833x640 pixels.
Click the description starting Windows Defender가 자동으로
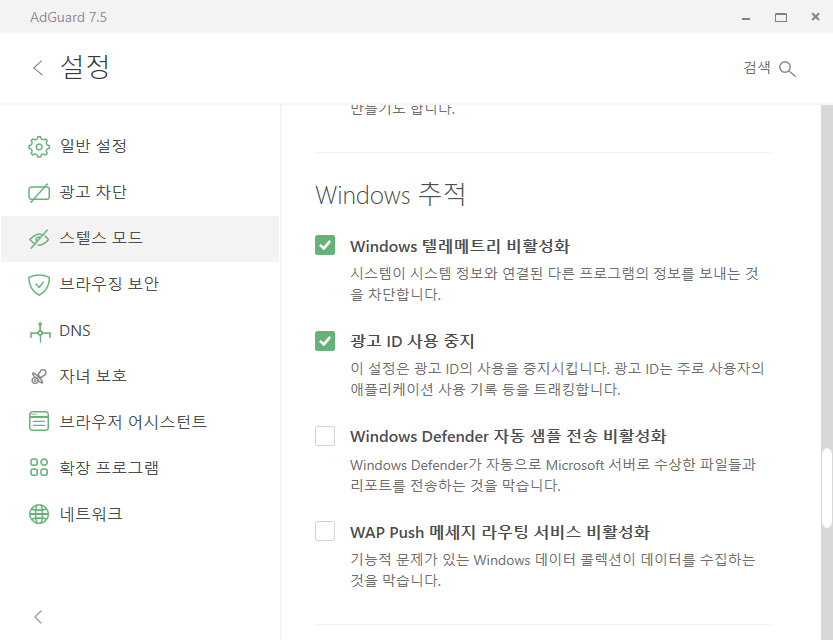pyautogui.click(x=552, y=475)
